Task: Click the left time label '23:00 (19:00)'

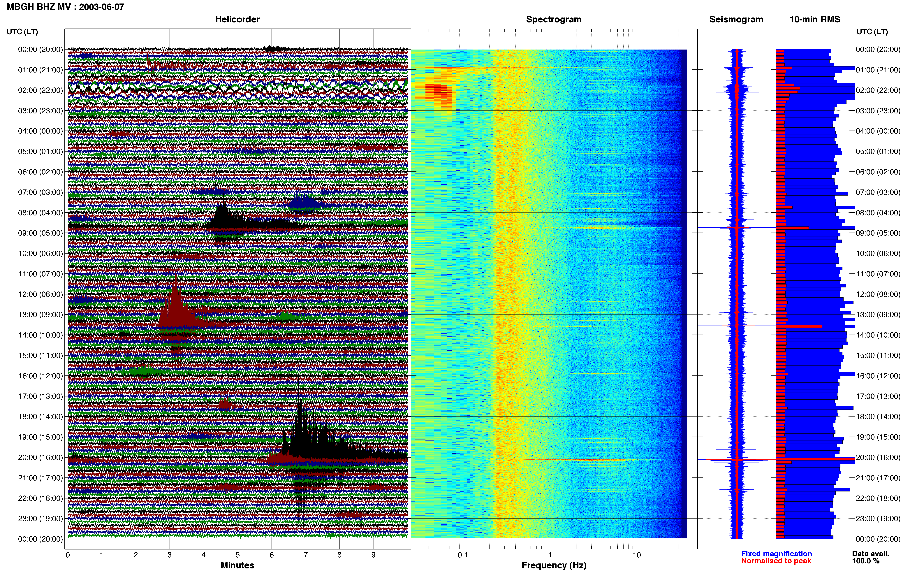Action: 41,518
